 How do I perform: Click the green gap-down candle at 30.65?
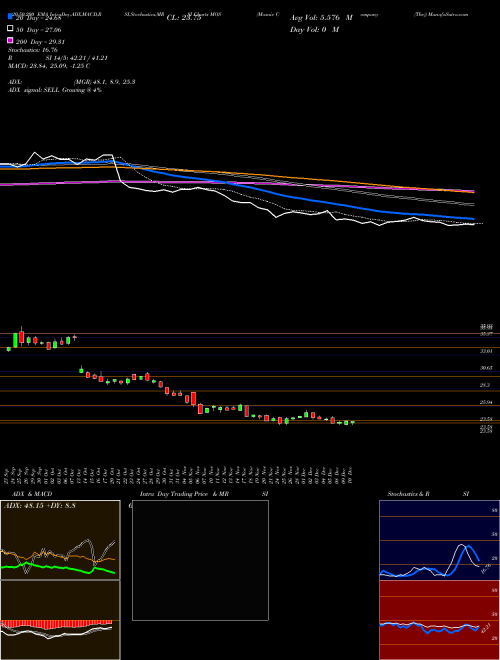(81, 370)
